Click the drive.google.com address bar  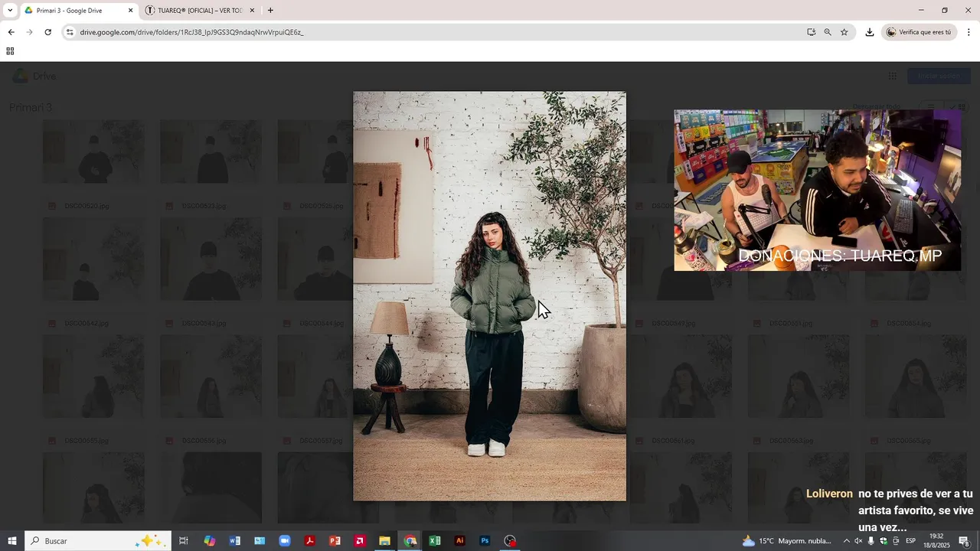point(436,32)
